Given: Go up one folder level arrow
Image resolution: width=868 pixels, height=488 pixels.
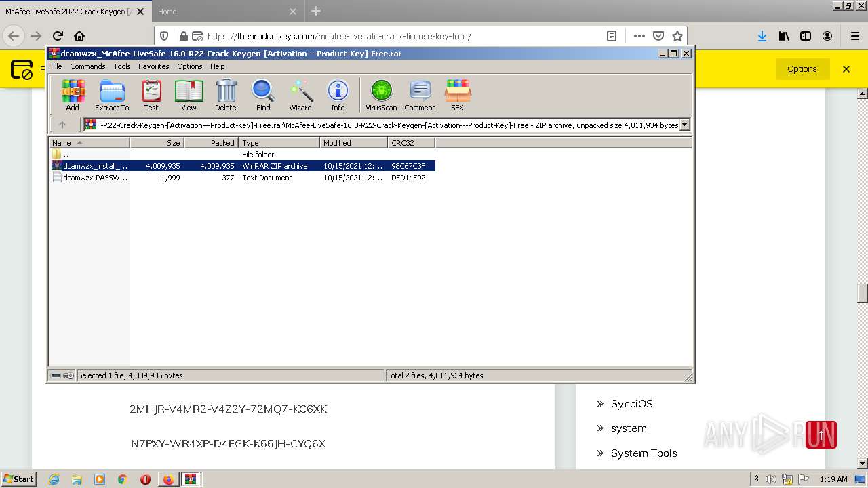Looking at the screenshot, I should [x=62, y=125].
